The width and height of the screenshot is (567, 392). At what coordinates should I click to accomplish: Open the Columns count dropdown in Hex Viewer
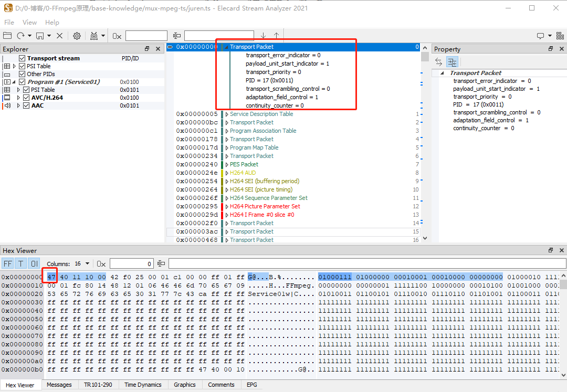pyautogui.click(x=87, y=263)
